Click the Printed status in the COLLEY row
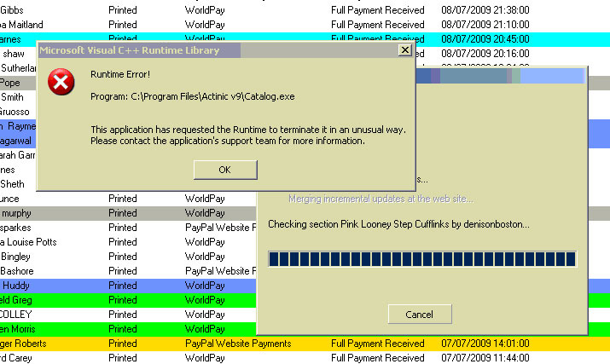Image resolution: width=610 pixels, height=364 pixels. (x=122, y=315)
